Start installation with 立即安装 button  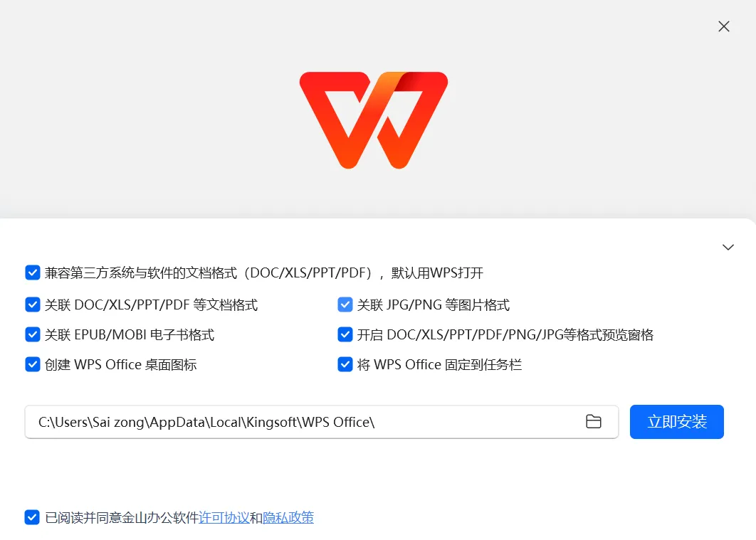coord(676,421)
